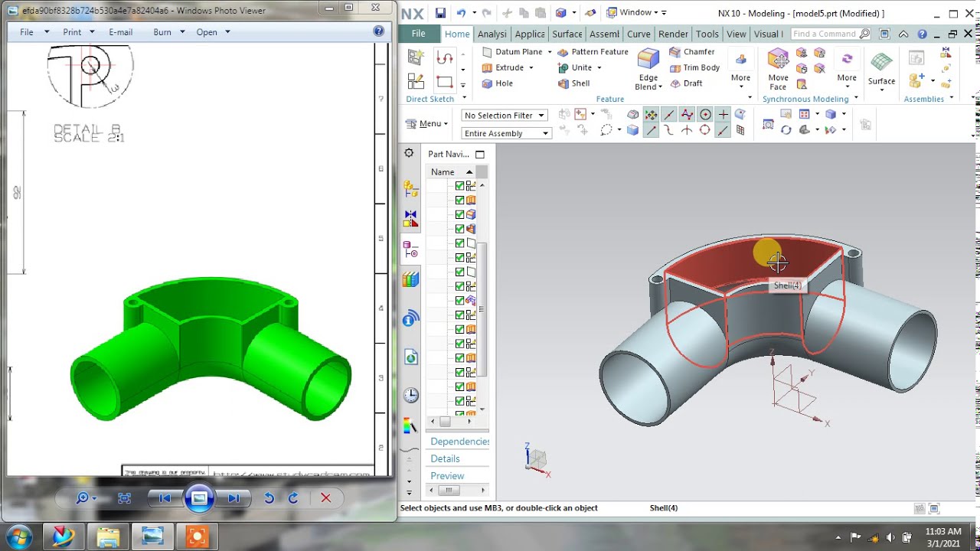Open the zoom slider magnifier in Photo Viewer
This screenshot has width=980, height=551.
[85, 498]
